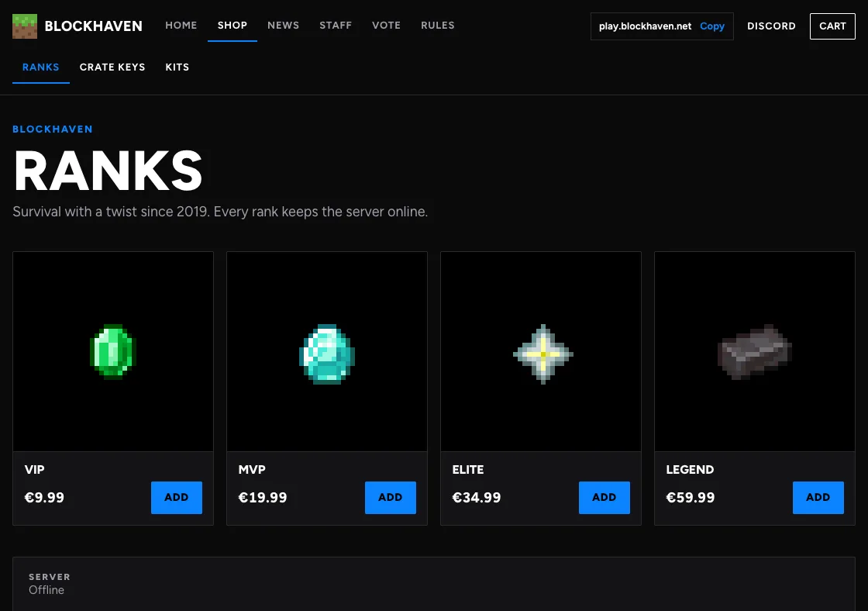
Task: Add the VIP rank to cart
Action: tap(177, 498)
